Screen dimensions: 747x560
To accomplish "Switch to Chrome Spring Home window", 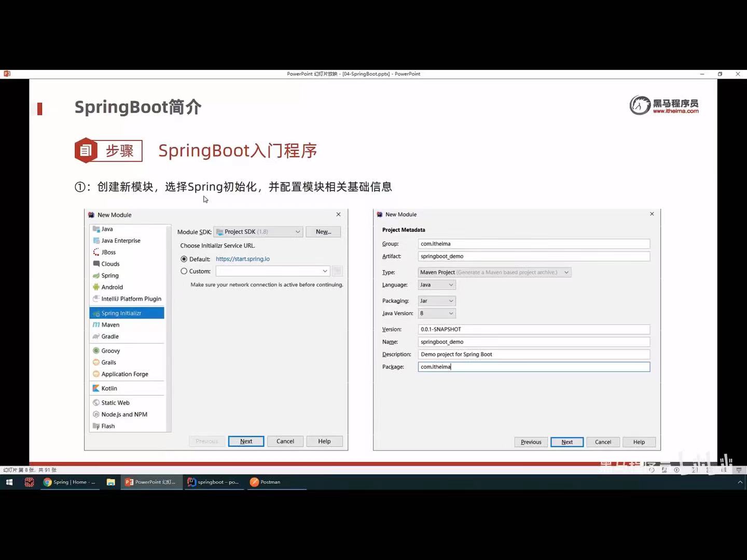I will [70, 482].
